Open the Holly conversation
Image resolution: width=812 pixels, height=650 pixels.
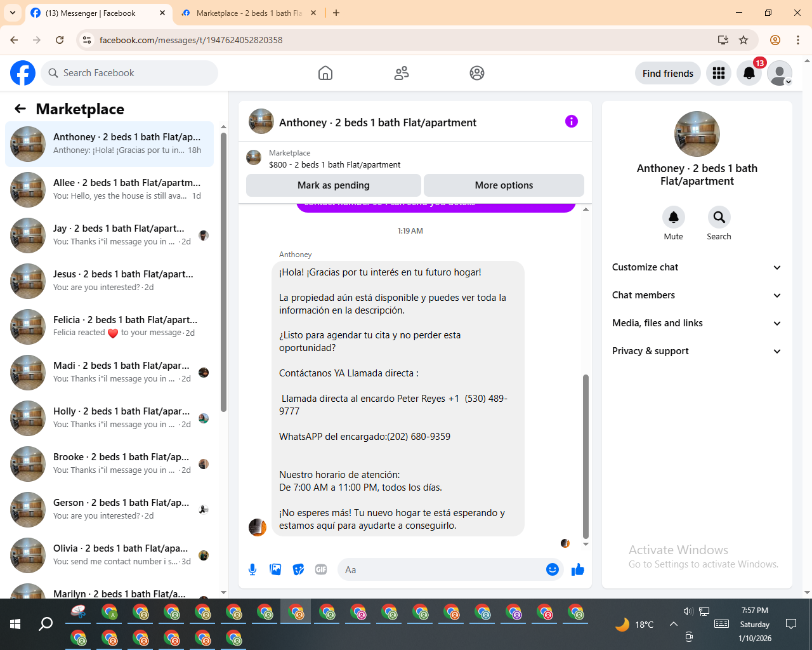tap(109, 418)
